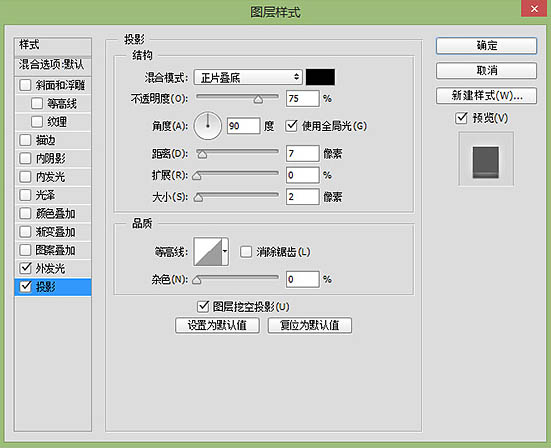Select 混合选项:默认 entry
The height and width of the screenshot is (448, 551).
tap(53, 65)
